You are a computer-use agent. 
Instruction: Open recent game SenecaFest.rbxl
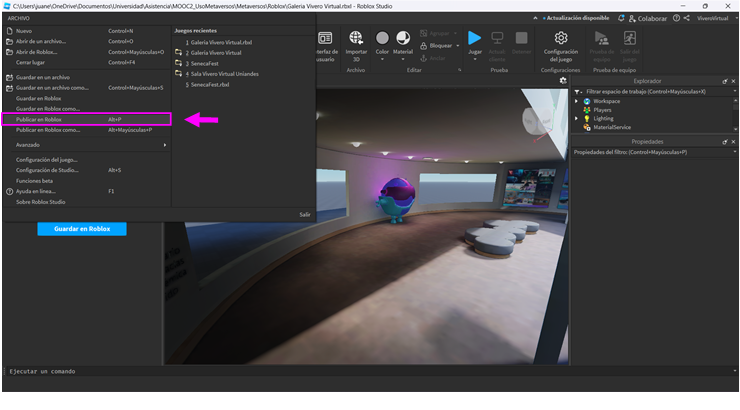[x=243, y=84]
